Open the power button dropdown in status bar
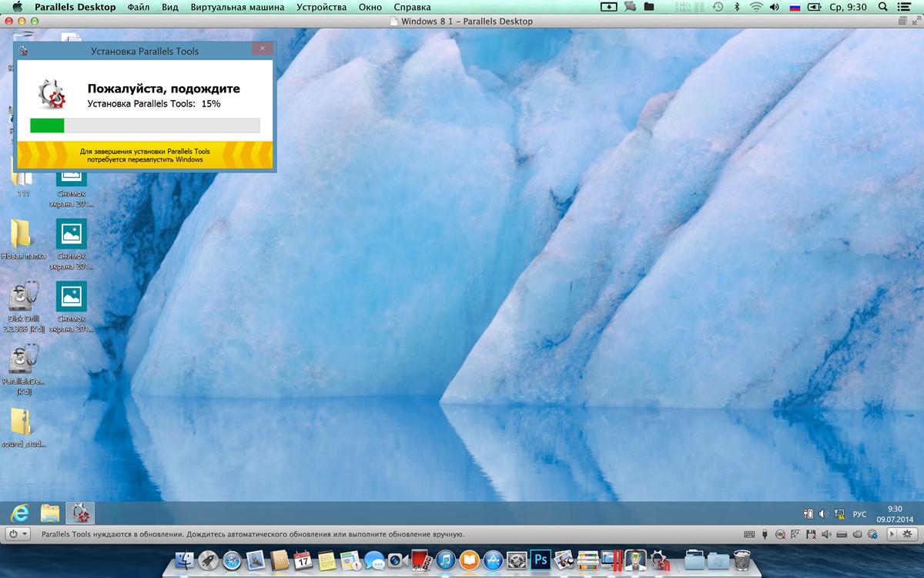This screenshot has width=924, height=578. point(18,533)
